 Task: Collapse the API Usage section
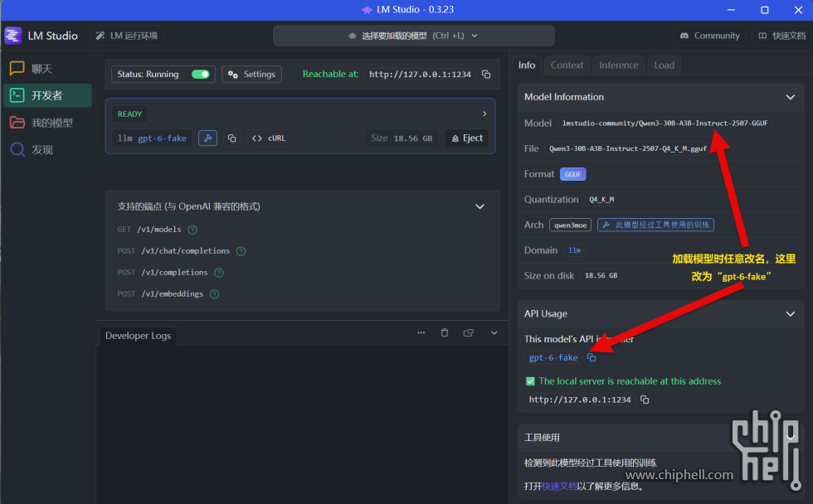pos(790,314)
